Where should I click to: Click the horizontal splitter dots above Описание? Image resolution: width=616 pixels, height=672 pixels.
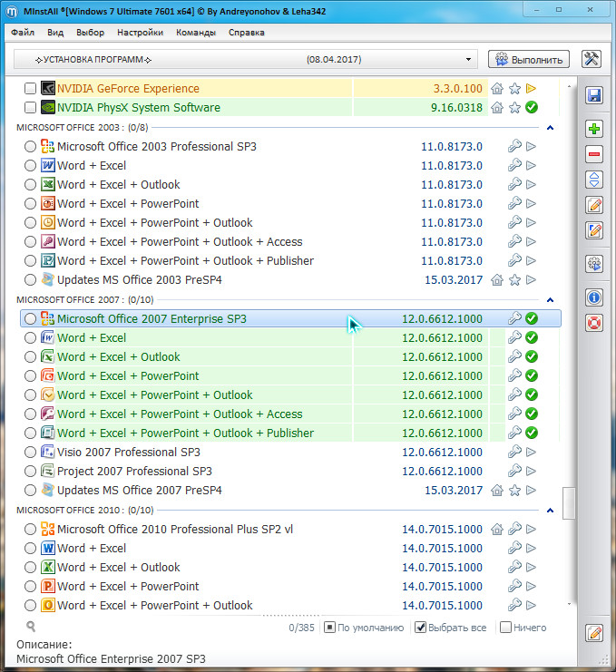(x=291, y=615)
